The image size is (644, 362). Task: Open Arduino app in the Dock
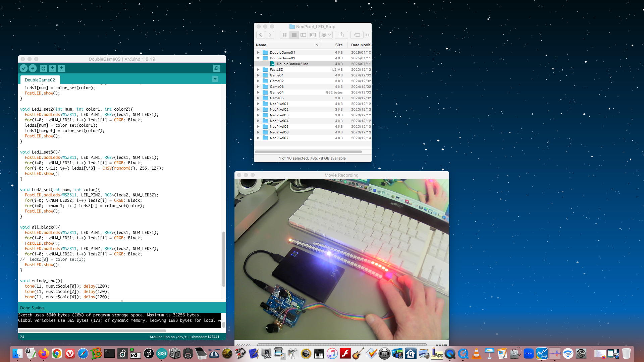pyautogui.click(x=162, y=354)
